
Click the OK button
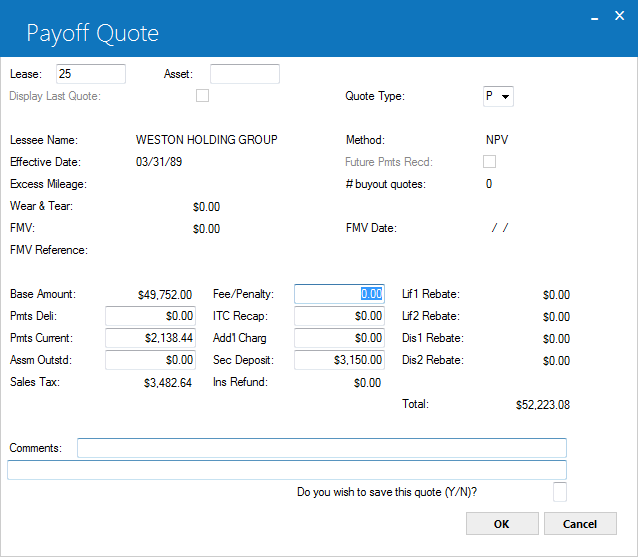point(502,524)
